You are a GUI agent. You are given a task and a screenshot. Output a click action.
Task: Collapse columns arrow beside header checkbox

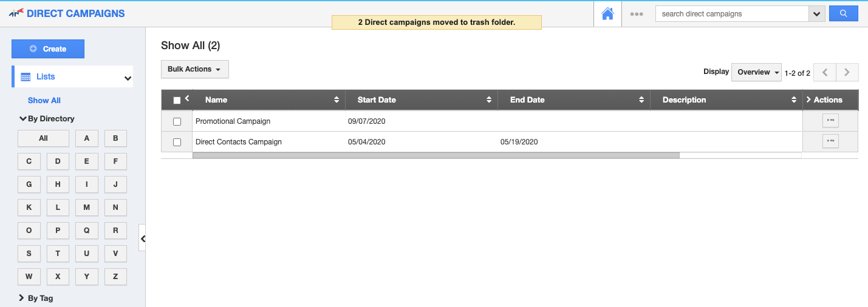[x=187, y=98]
